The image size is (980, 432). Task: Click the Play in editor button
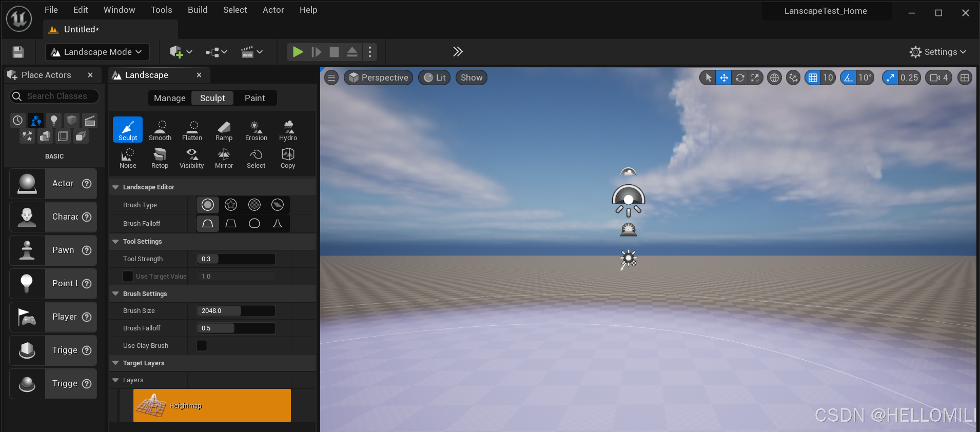click(298, 52)
